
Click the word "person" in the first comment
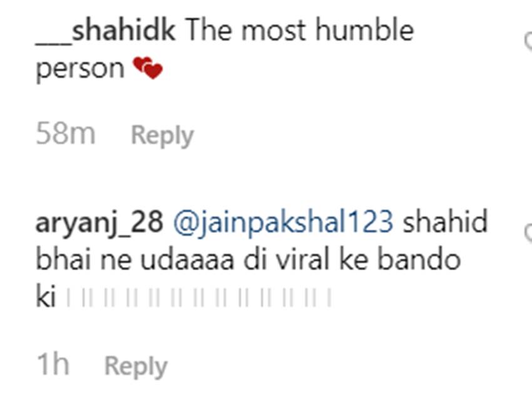pyautogui.click(x=80, y=69)
